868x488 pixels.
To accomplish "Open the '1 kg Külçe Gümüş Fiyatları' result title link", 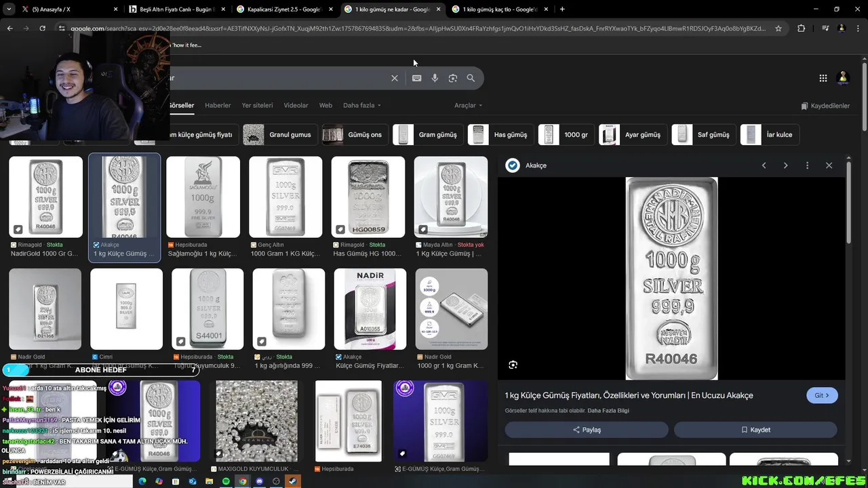I will click(629, 395).
